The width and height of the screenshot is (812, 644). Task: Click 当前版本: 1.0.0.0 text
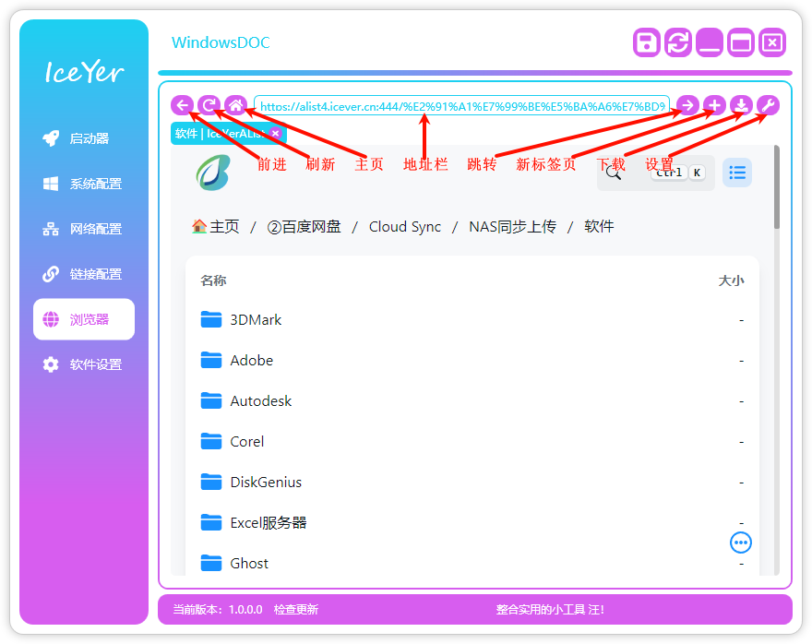click(x=218, y=609)
